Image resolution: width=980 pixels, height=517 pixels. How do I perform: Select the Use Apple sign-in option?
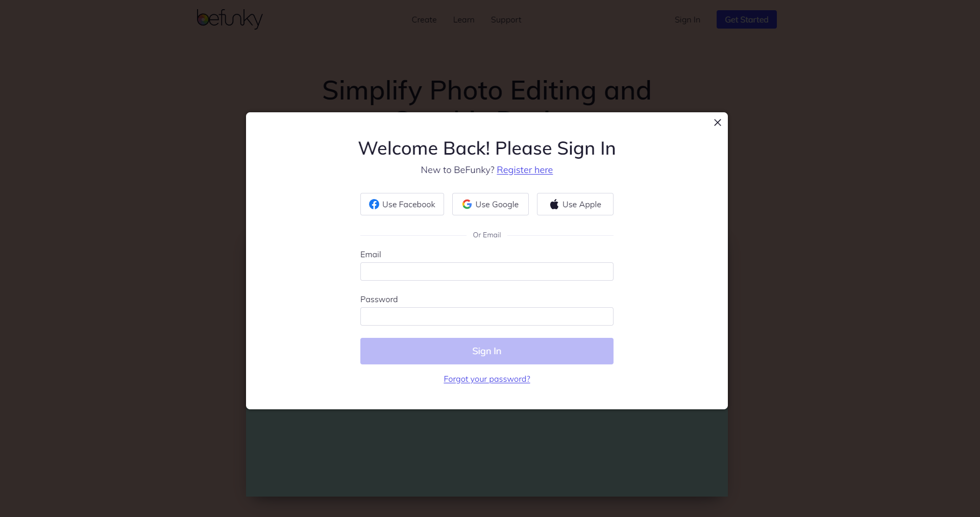[575, 204]
